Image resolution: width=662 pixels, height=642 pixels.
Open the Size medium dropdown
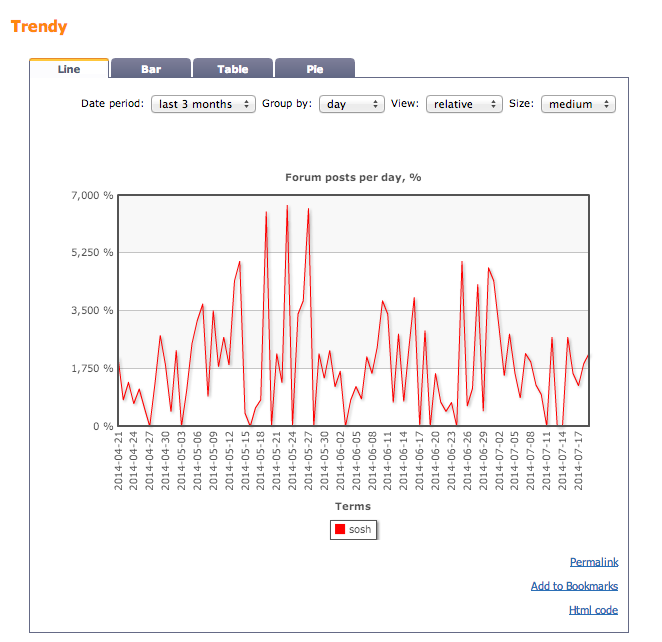point(577,104)
